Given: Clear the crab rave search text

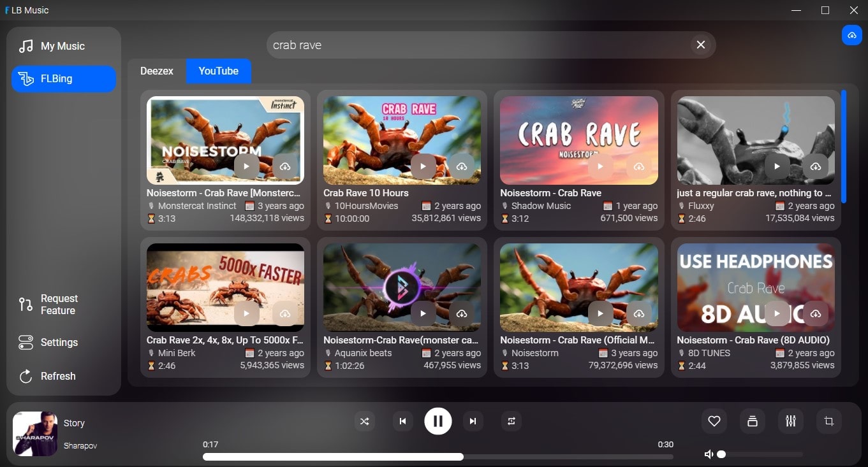Looking at the screenshot, I should (700, 45).
